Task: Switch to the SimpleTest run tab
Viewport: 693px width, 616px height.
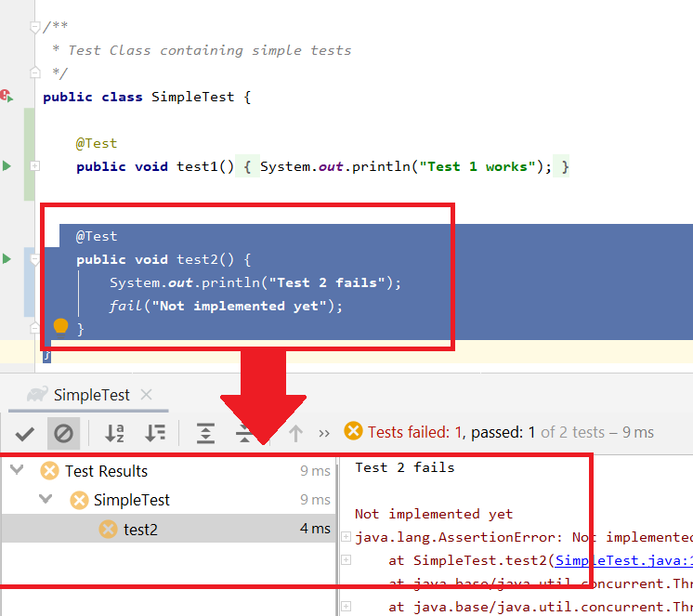Action: (x=91, y=395)
